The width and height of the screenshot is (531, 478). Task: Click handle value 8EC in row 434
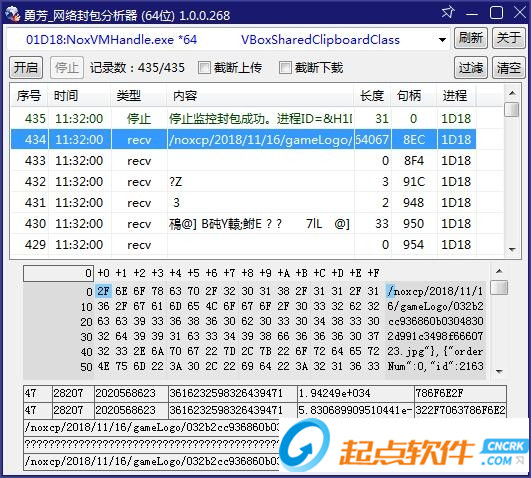click(x=414, y=140)
